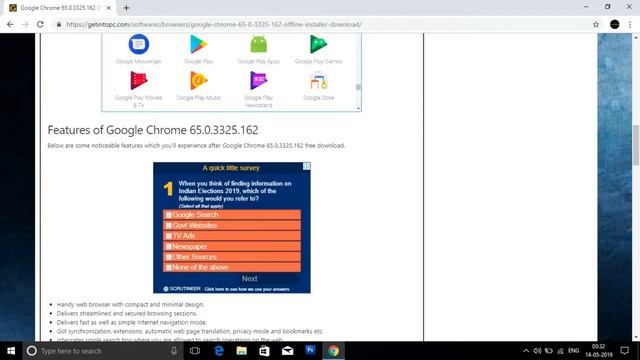This screenshot has height=360, width=640.
Task: Click the ad choices icon on survey
Action: point(307,166)
